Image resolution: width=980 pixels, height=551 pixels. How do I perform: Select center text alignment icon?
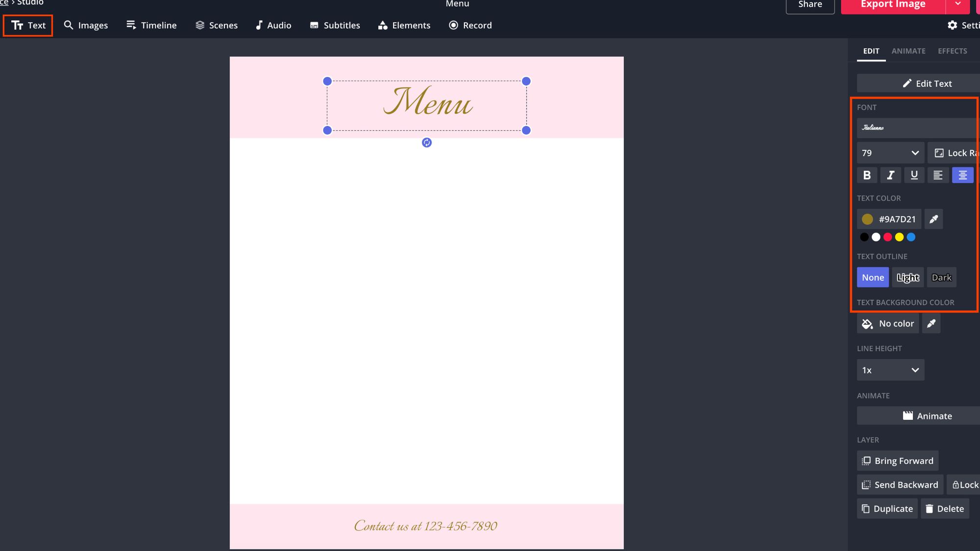tap(962, 175)
